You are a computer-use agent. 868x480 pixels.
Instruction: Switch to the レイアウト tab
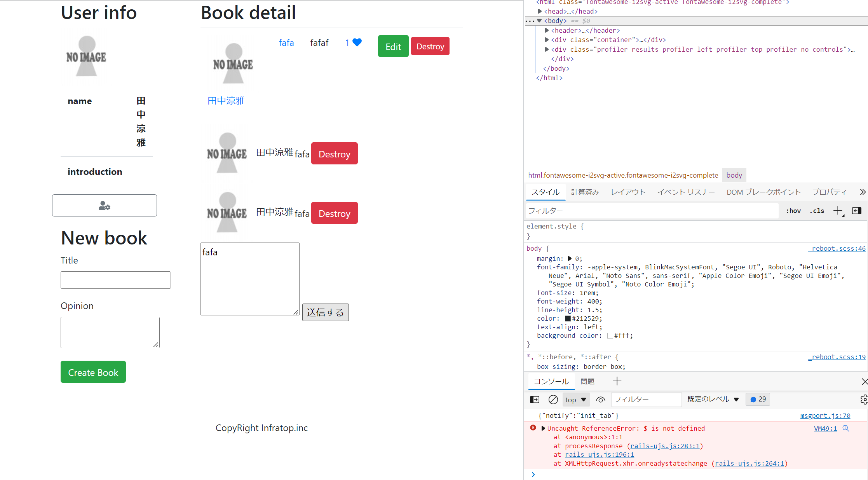pos(628,192)
